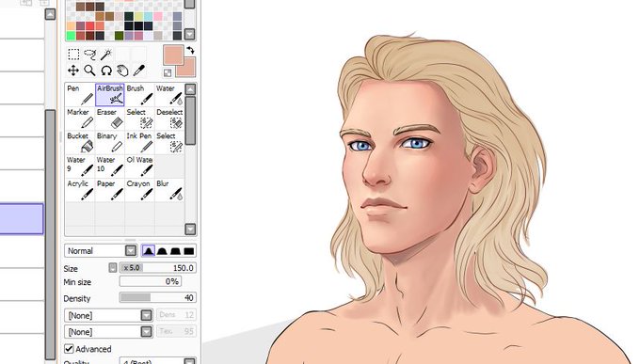Click the disabled Tex 95 field

tap(176, 331)
